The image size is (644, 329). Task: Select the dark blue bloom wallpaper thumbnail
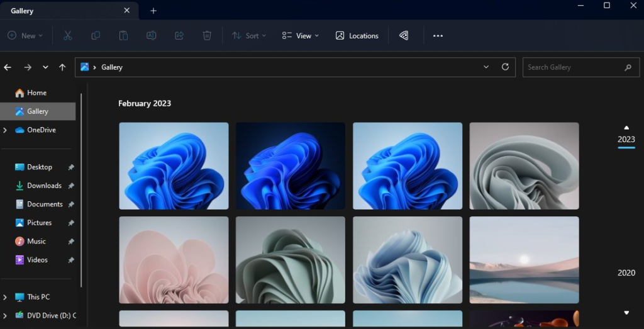(x=291, y=166)
